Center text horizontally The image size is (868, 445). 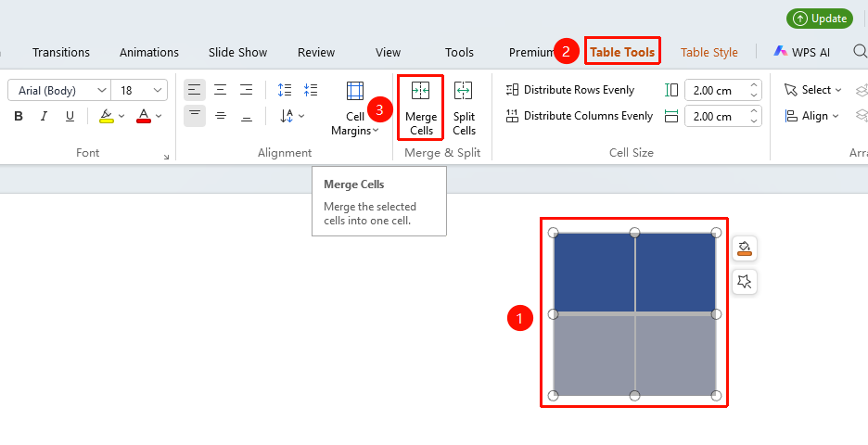click(221, 90)
